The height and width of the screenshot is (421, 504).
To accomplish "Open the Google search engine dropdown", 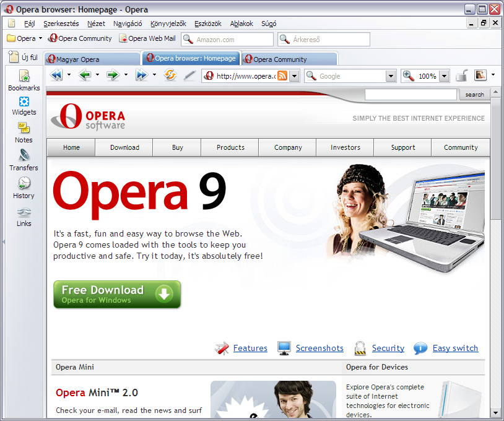I will 391,76.
